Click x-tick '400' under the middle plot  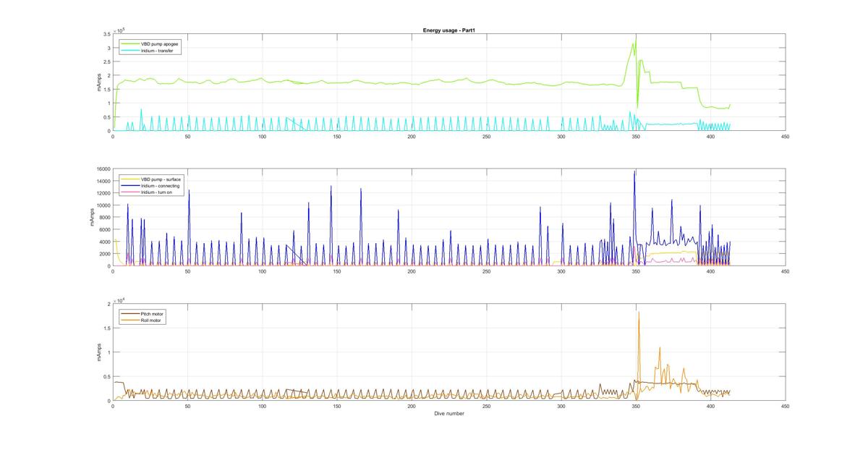tap(710, 271)
